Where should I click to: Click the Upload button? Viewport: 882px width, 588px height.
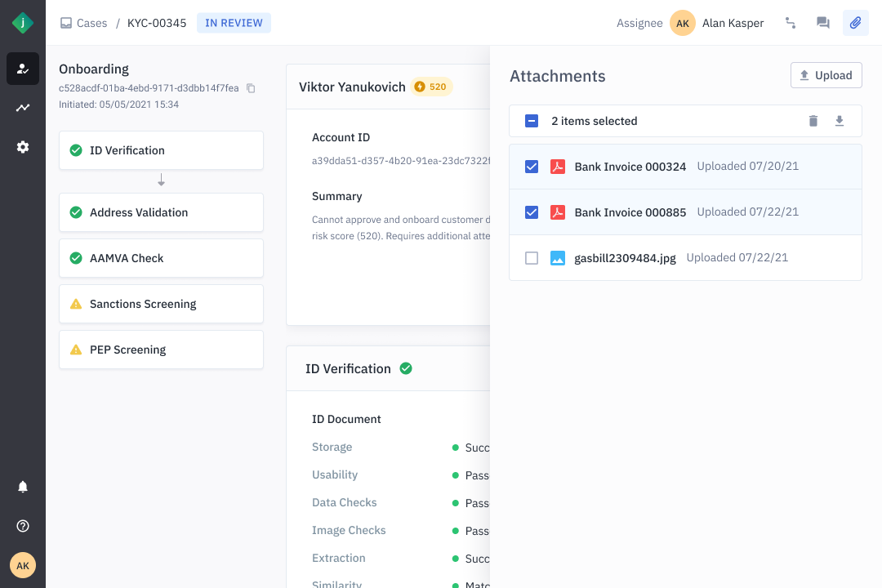[x=826, y=75]
